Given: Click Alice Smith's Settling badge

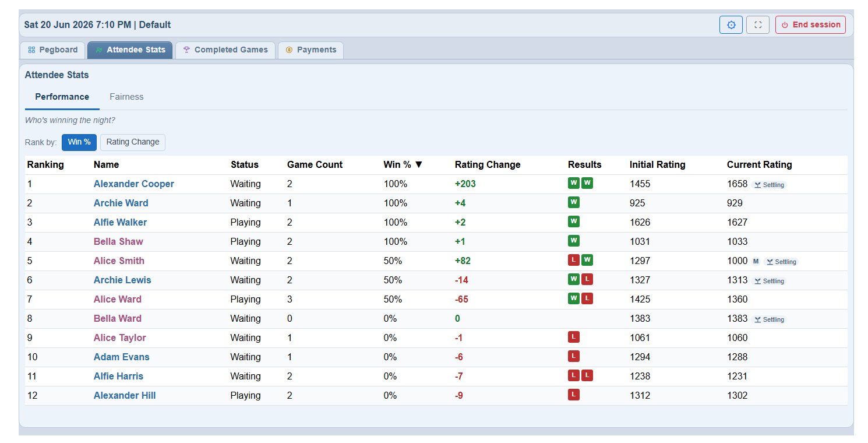Looking at the screenshot, I should click(781, 262).
